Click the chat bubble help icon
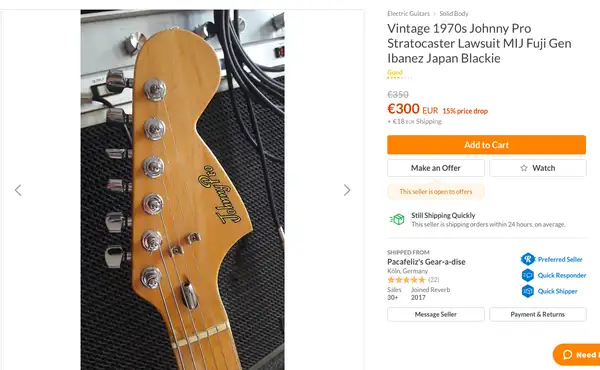 [x=567, y=355]
